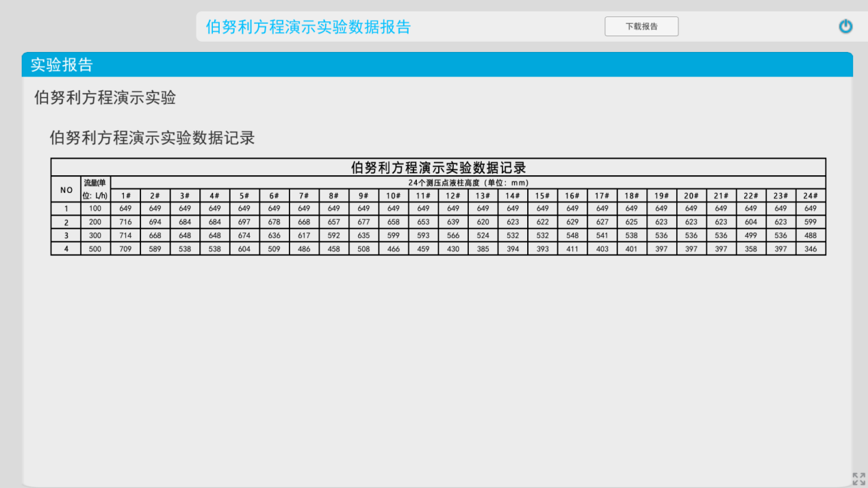Image resolution: width=868 pixels, height=488 pixels.
Task: Select the 24个测压点液柱高度 header cell
Action: 468,183
